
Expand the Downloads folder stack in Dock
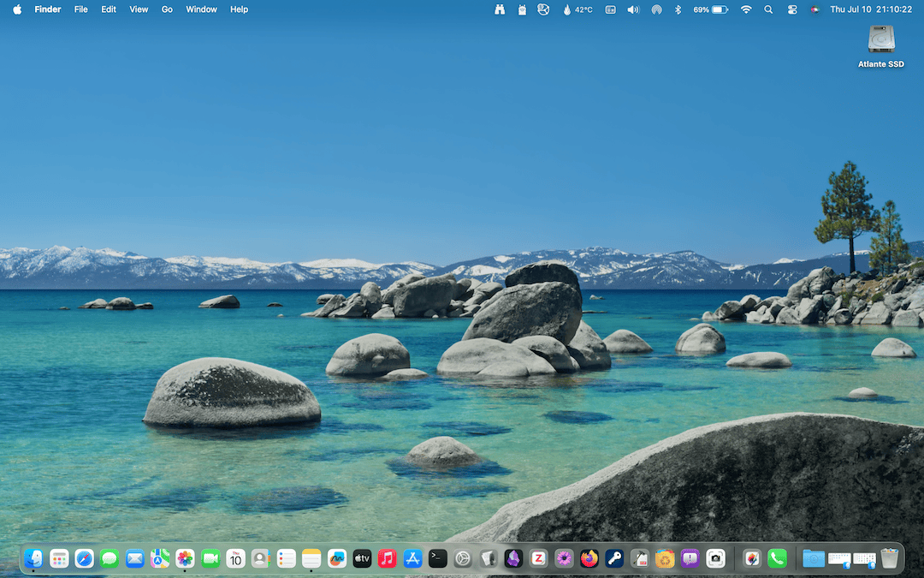pos(814,558)
